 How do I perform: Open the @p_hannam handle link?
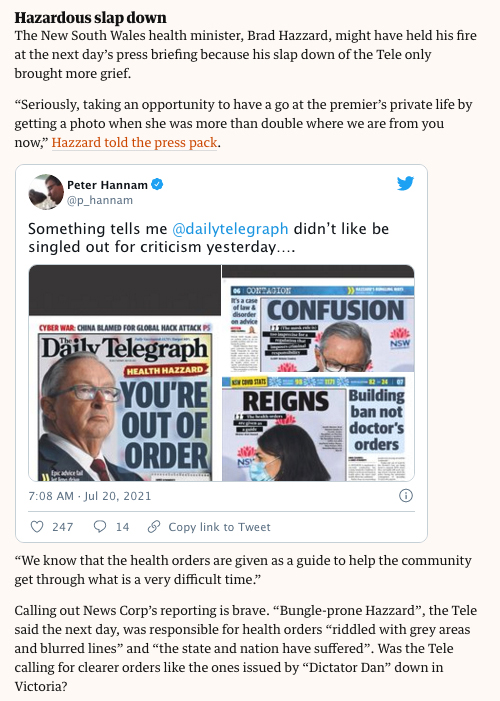[100, 200]
